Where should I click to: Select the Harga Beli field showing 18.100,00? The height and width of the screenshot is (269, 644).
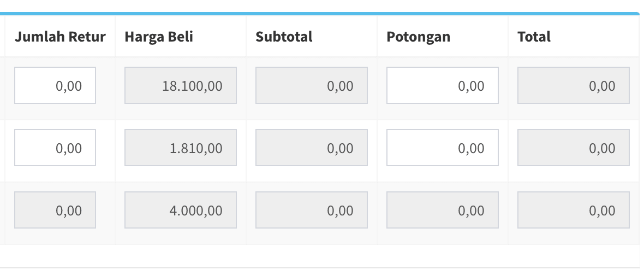pos(181,85)
